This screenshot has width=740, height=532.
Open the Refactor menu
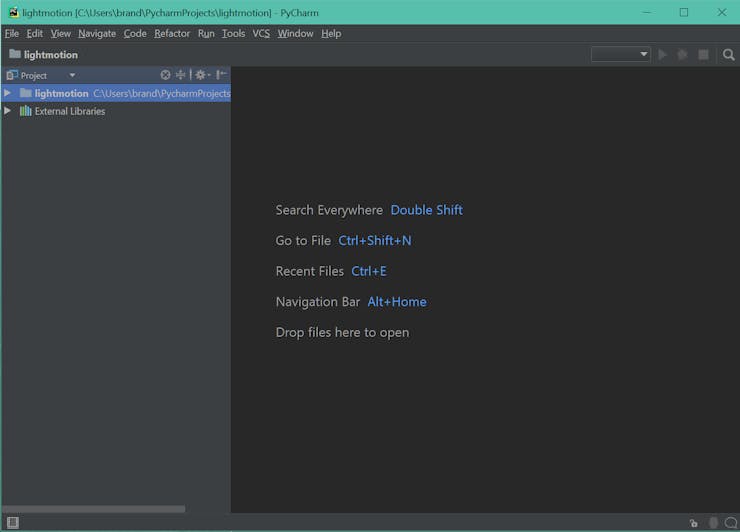(x=172, y=34)
